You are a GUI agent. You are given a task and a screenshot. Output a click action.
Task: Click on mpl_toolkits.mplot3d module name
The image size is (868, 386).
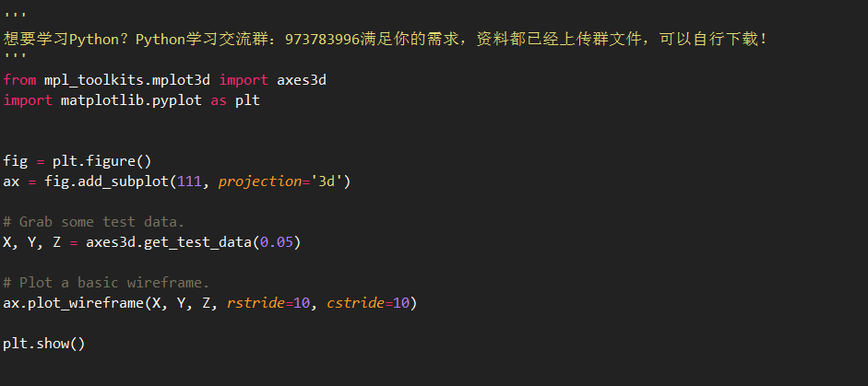click(x=127, y=81)
